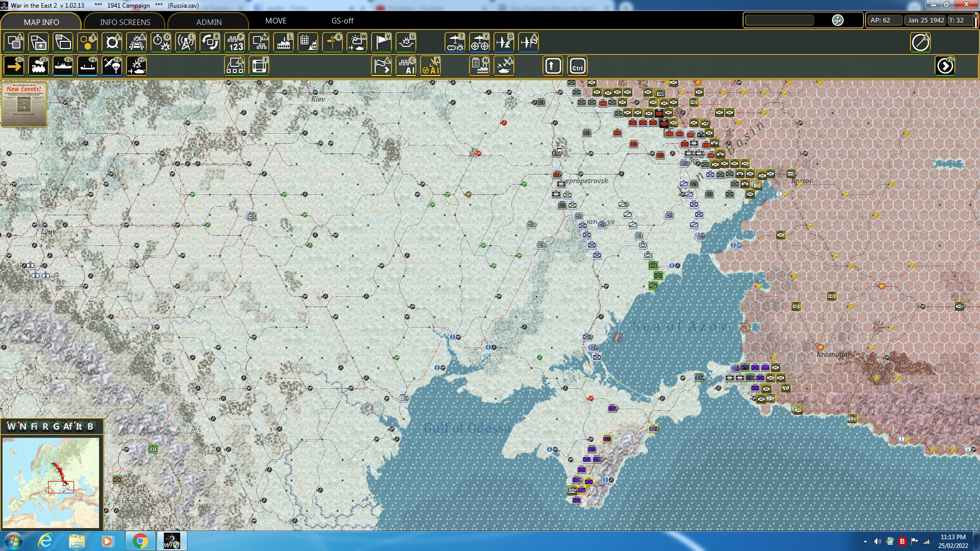Viewport: 980px width, 551px height.
Task: Click the airplane flag icon (A hotkey)
Action: tap(528, 42)
